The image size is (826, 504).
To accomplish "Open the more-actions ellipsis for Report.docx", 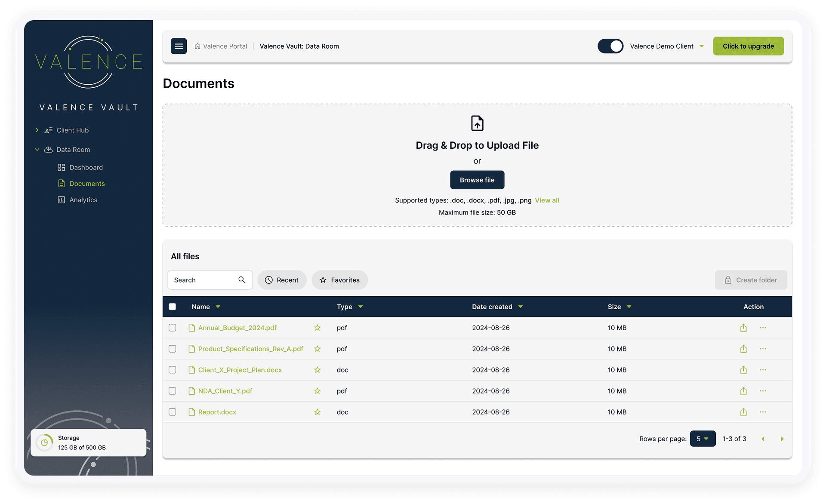I will pyautogui.click(x=763, y=412).
